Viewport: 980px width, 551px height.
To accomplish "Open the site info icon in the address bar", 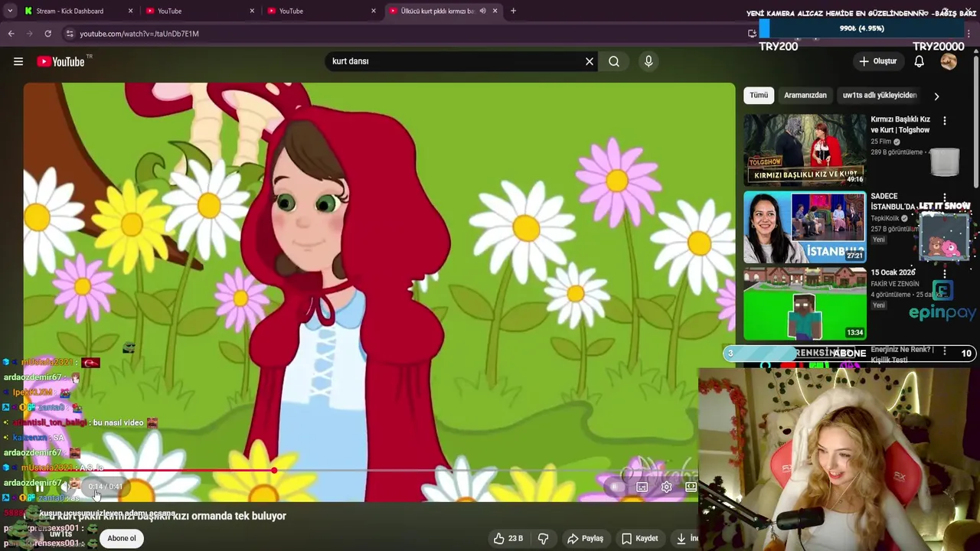I will coord(70,34).
